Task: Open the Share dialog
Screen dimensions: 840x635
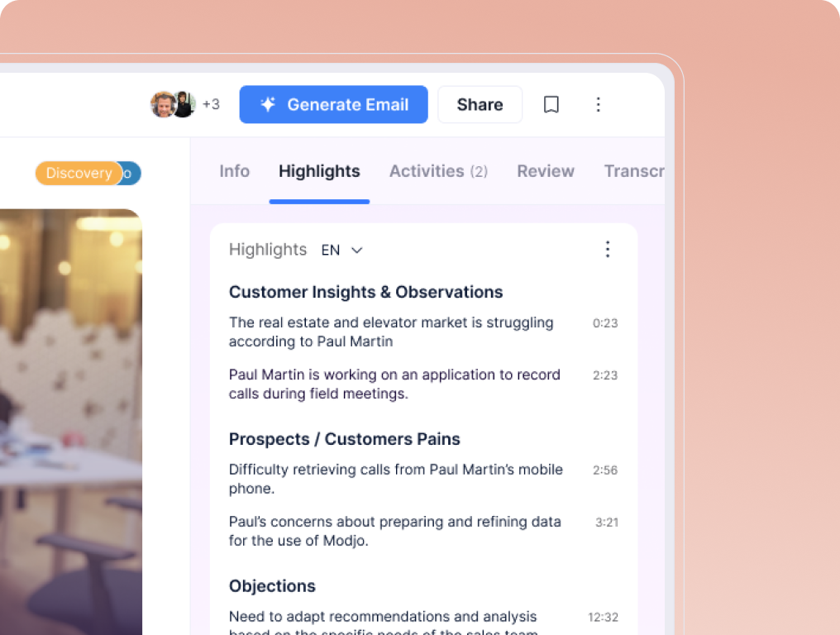Action: [480, 104]
